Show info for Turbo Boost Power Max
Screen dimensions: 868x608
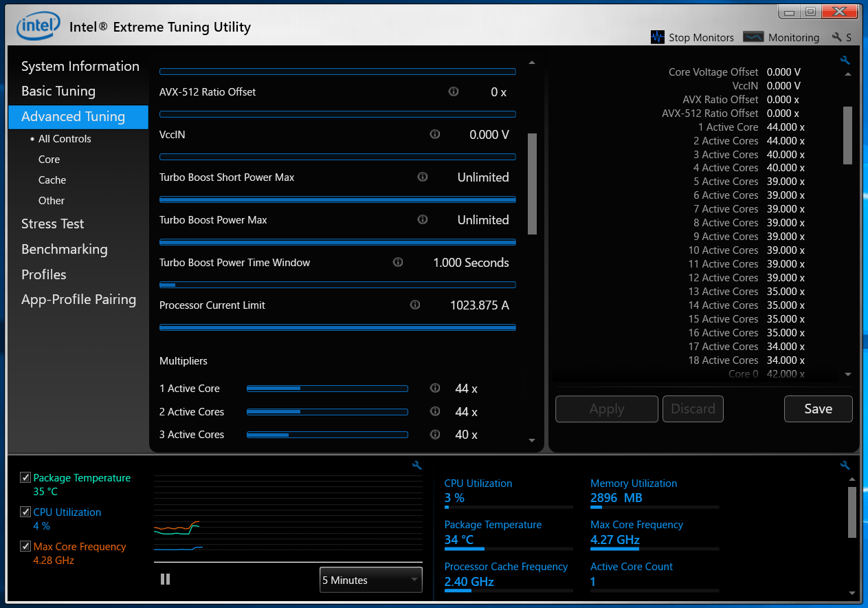423,219
